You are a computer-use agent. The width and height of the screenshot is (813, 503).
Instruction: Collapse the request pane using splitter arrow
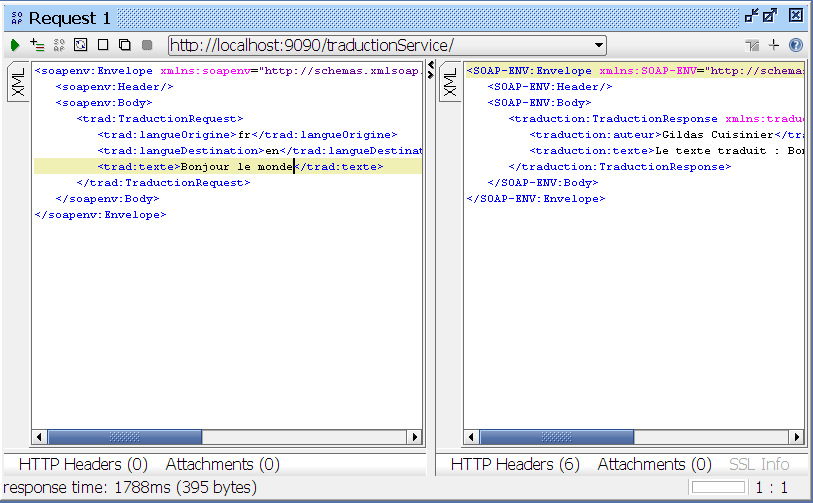[431, 66]
